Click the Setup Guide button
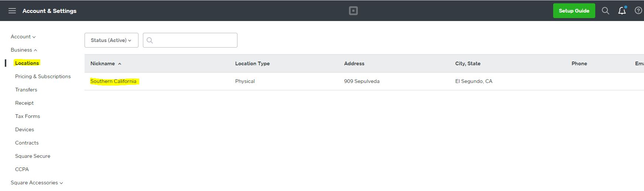The image size is (644, 191). point(574,11)
